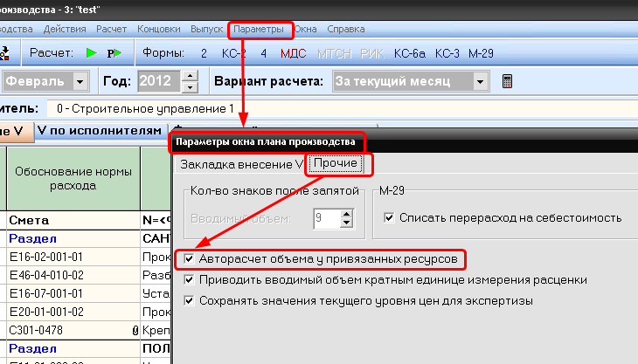Screen dimensions: 638x364
Task: Expand the Вариант расчета dropdown
Action: click(x=480, y=82)
